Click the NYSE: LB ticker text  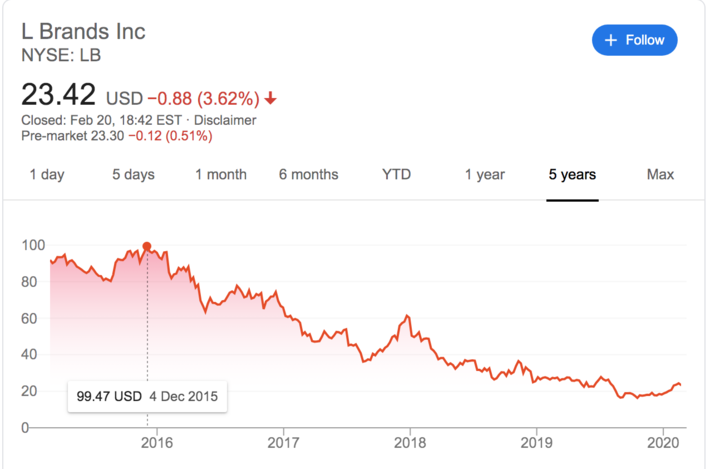click(x=61, y=54)
